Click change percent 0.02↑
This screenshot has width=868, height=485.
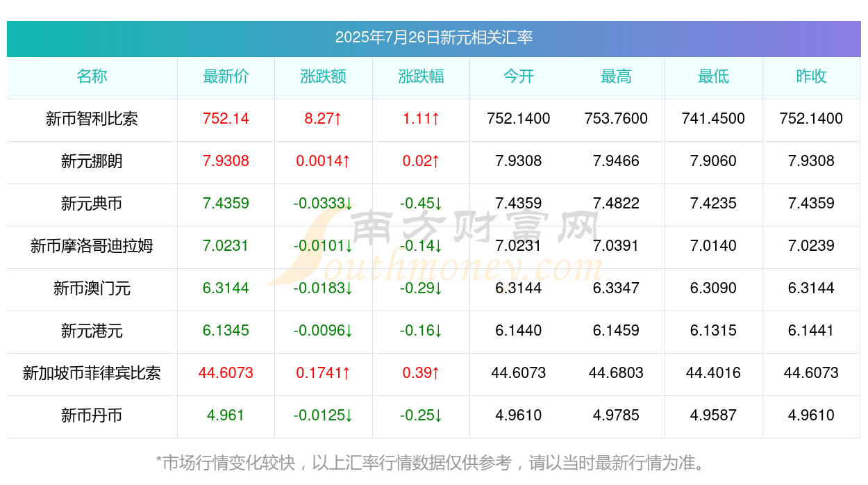pos(421,161)
